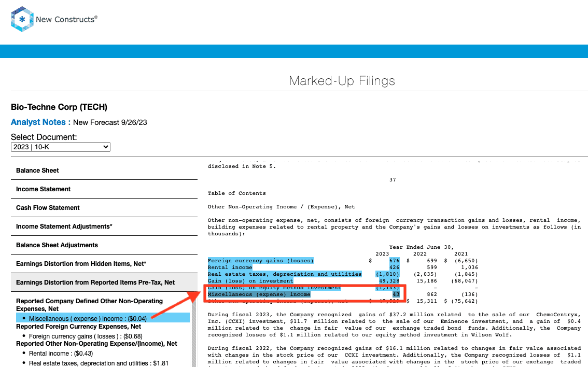This screenshot has height=367, width=588.
Task: Click the sidebar list vertical scrollbar
Action: click(x=194, y=330)
